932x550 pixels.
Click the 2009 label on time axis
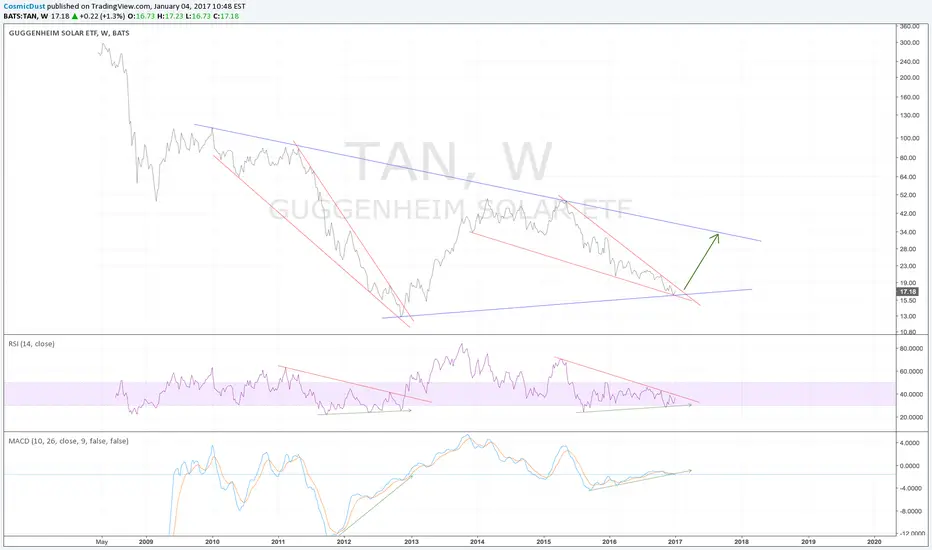146,542
